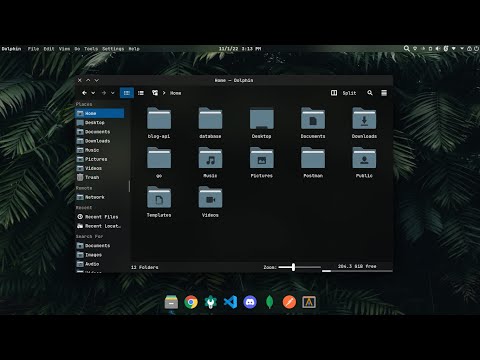480x360 pixels.
Task: Open the View menu
Action: (x=65, y=49)
